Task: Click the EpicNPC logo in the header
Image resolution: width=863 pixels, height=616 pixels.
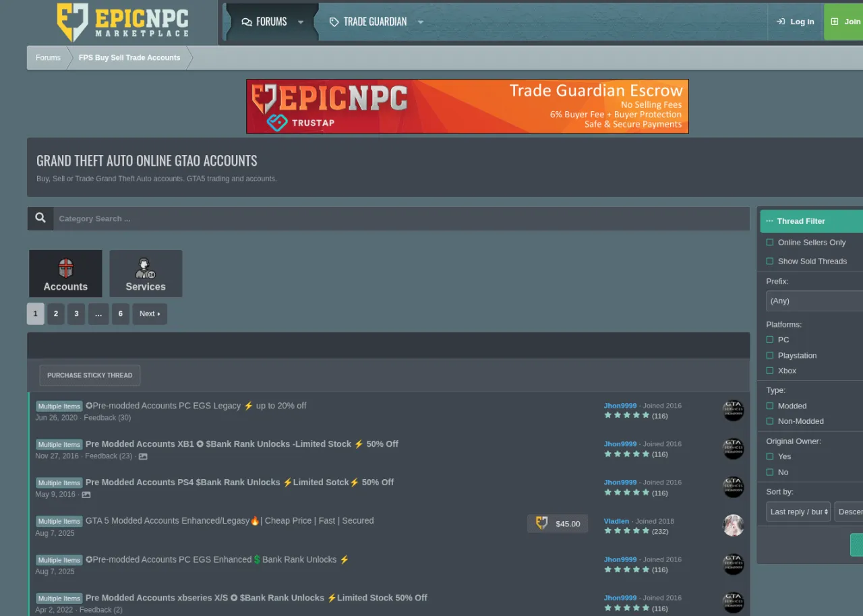Action: click(x=121, y=22)
